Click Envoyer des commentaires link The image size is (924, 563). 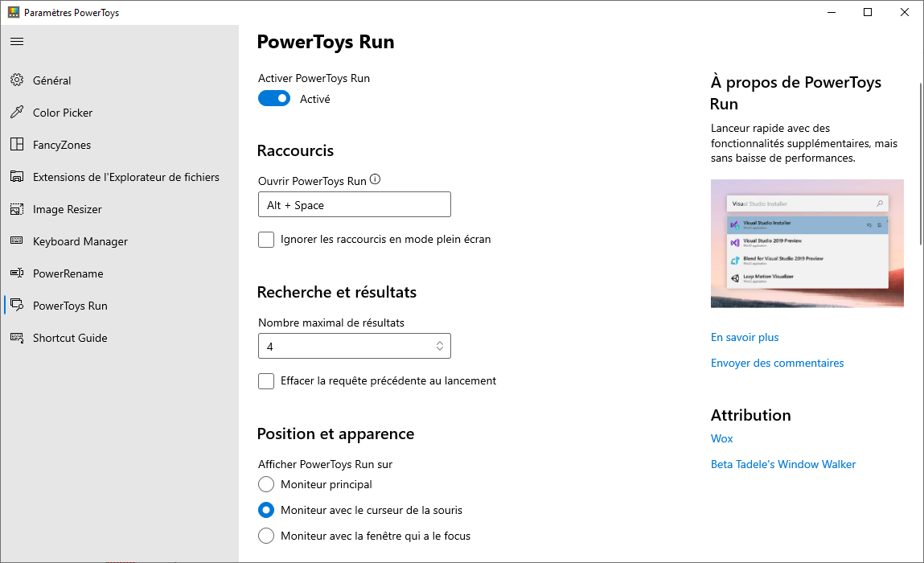click(x=778, y=364)
